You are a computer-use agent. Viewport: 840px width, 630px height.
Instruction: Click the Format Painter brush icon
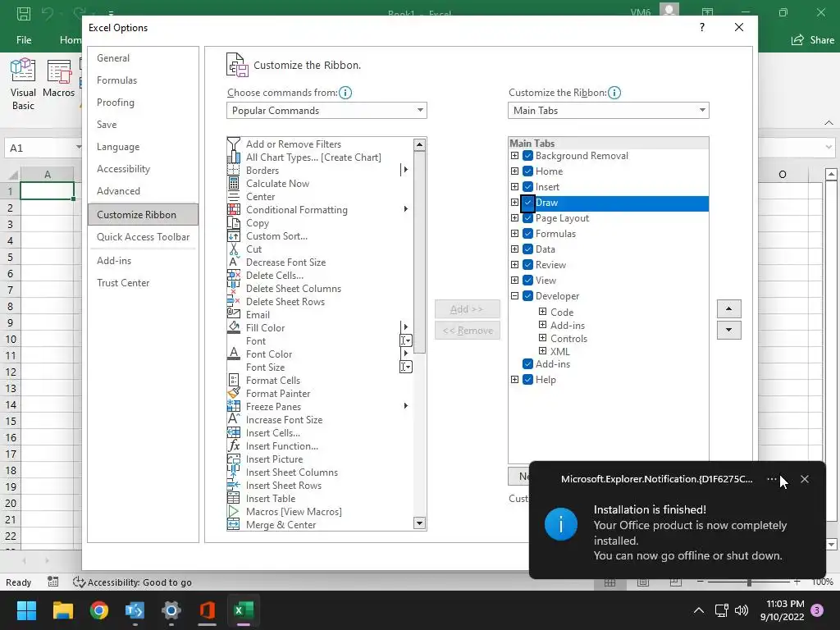pos(234,393)
